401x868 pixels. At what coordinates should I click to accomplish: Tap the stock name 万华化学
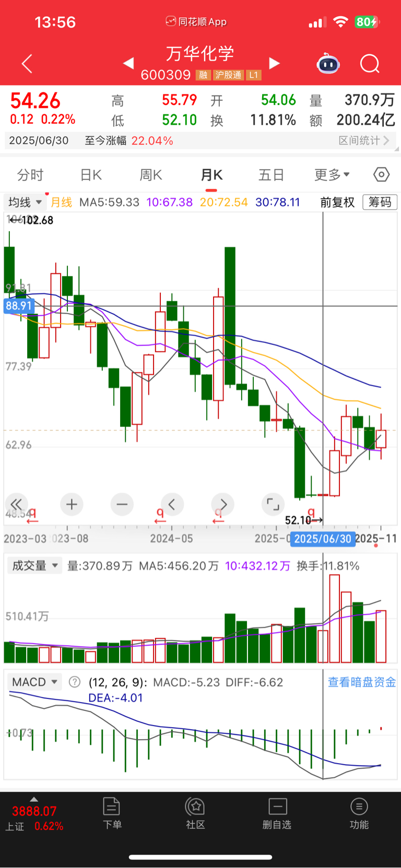pyautogui.click(x=200, y=53)
